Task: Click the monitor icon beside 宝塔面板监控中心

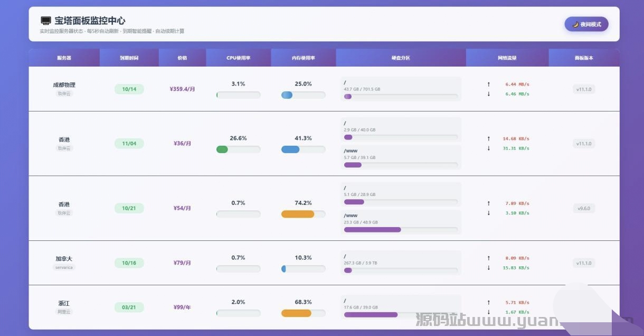Action: pos(46,21)
